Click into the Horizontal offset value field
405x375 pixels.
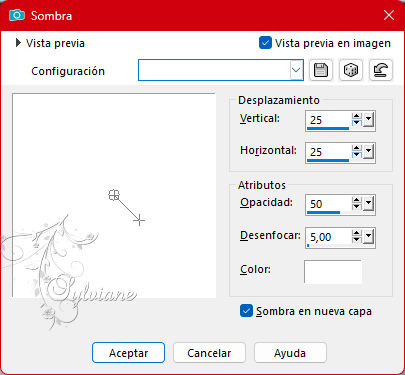[x=328, y=152]
